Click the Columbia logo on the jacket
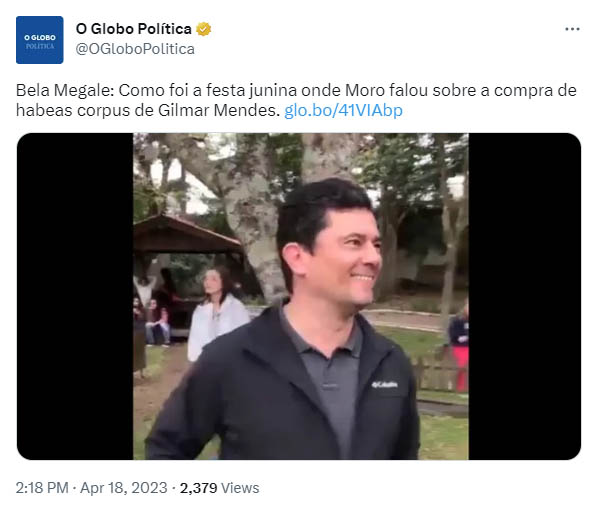The image size is (596, 505). click(x=384, y=385)
